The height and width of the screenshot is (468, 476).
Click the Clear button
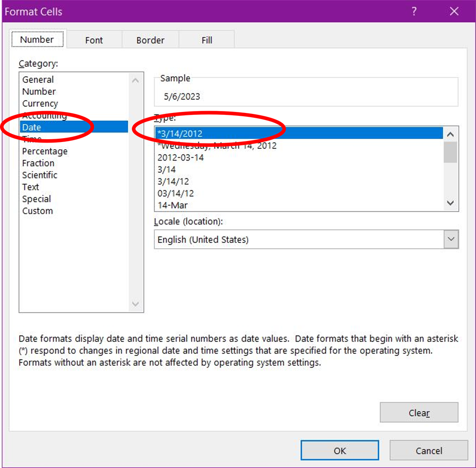pos(419,412)
